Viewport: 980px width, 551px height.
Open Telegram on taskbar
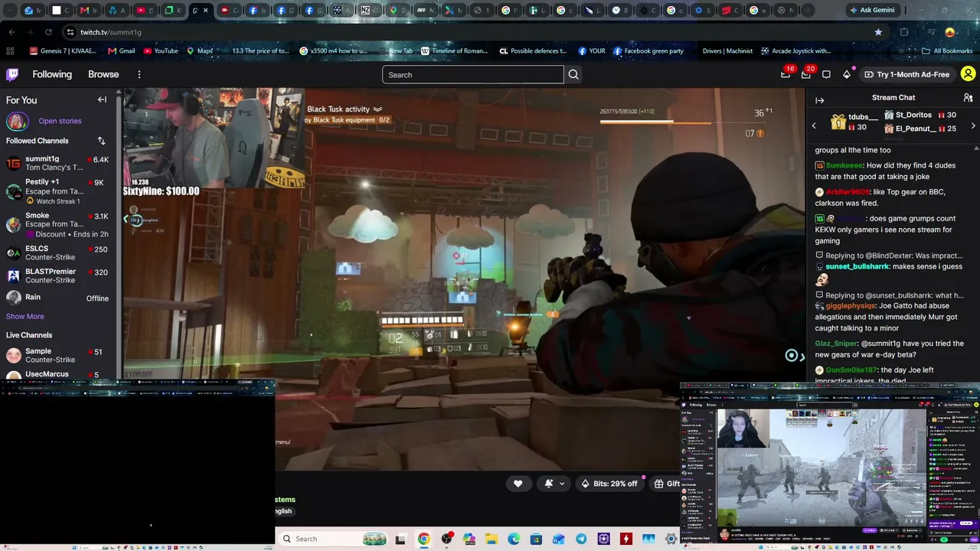pyautogui.click(x=581, y=539)
